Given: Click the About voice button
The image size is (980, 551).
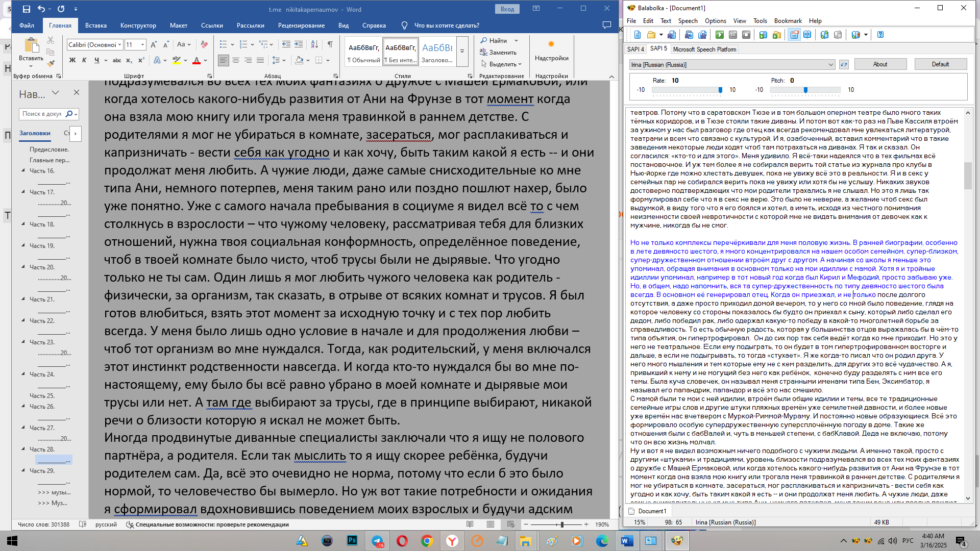Looking at the screenshot, I should [880, 64].
